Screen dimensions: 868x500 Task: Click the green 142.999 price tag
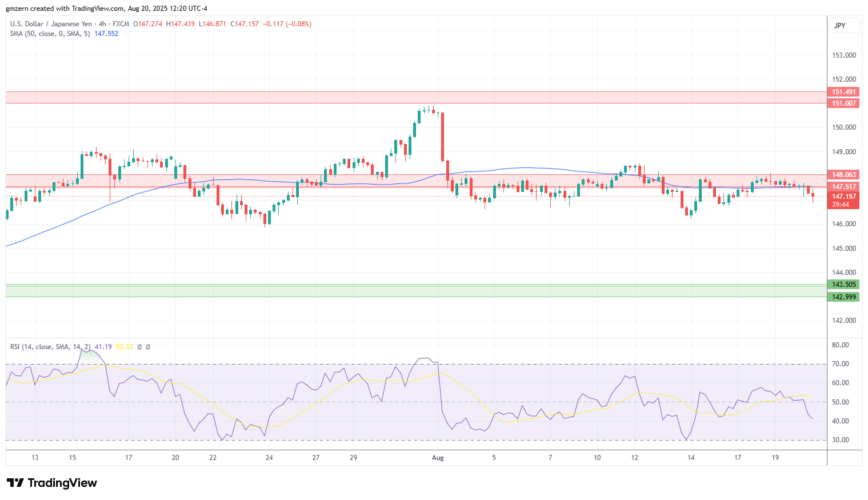[x=843, y=297]
